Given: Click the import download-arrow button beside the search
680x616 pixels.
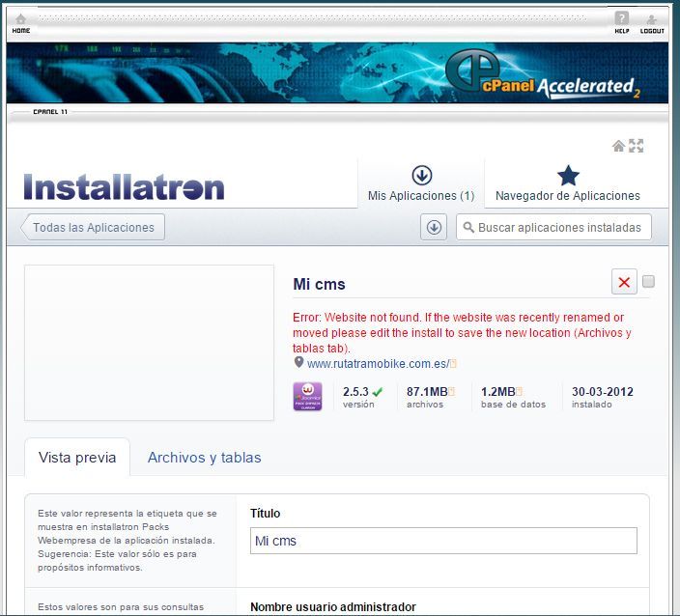Looking at the screenshot, I should (x=434, y=227).
